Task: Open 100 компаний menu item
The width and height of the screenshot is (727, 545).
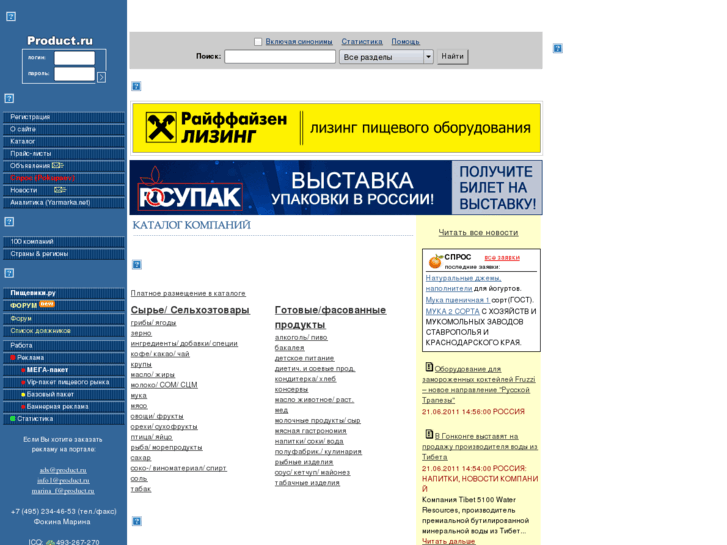Action: (64, 242)
